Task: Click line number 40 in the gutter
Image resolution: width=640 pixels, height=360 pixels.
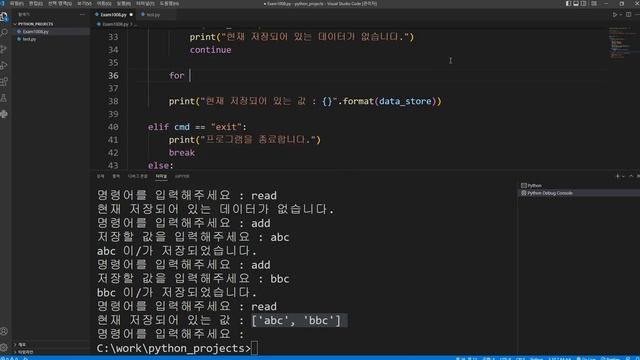Action: click(x=113, y=127)
